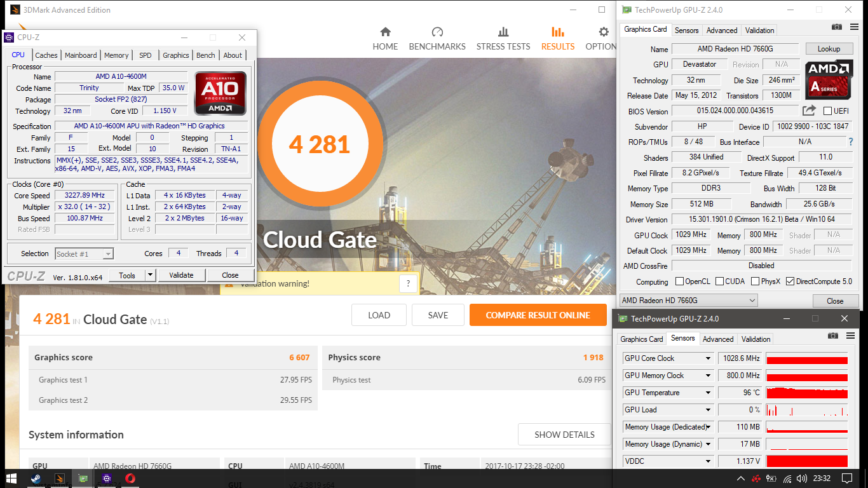Switch to the Mainboard tab in CPU-Z
Image resolution: width=868 pixels, height=488 pixels.
[81, 55]
